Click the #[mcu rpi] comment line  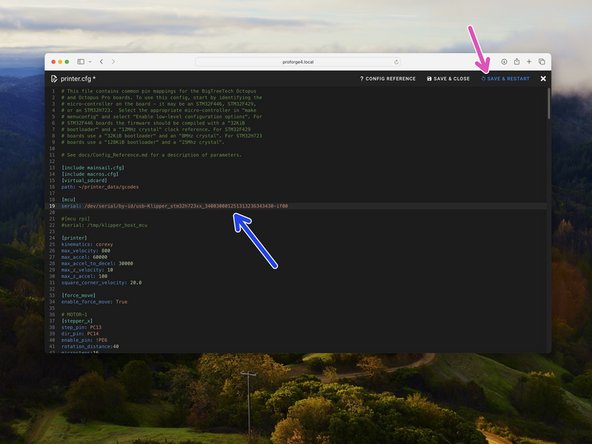(x=76, y=219)
